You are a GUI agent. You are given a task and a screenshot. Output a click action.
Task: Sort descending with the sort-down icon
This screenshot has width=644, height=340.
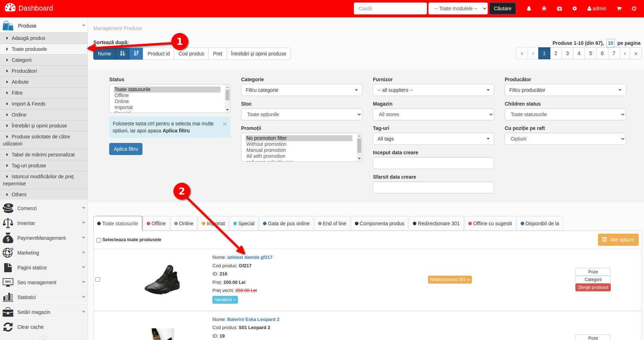click(136, 54)
